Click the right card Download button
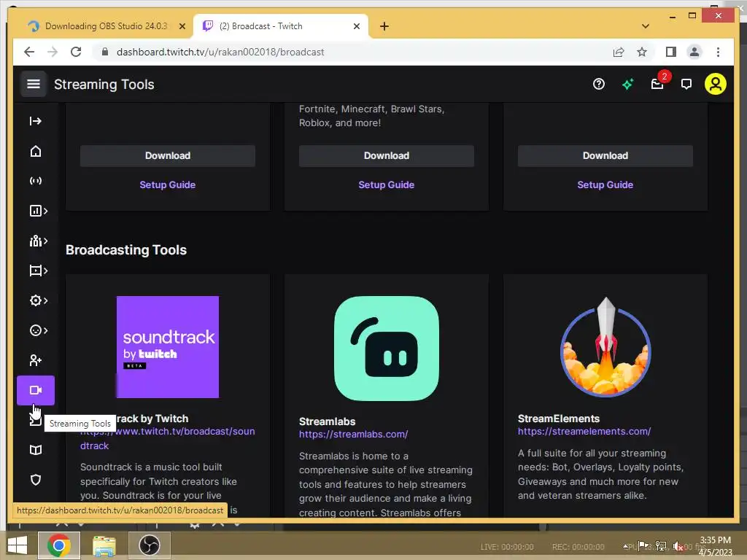The image size is (747, 560). 605,156
